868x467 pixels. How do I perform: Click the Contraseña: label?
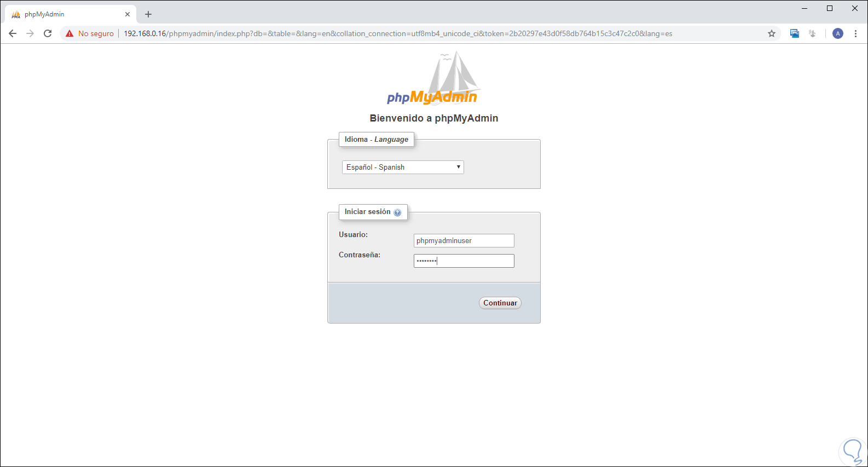click(360, 255)
